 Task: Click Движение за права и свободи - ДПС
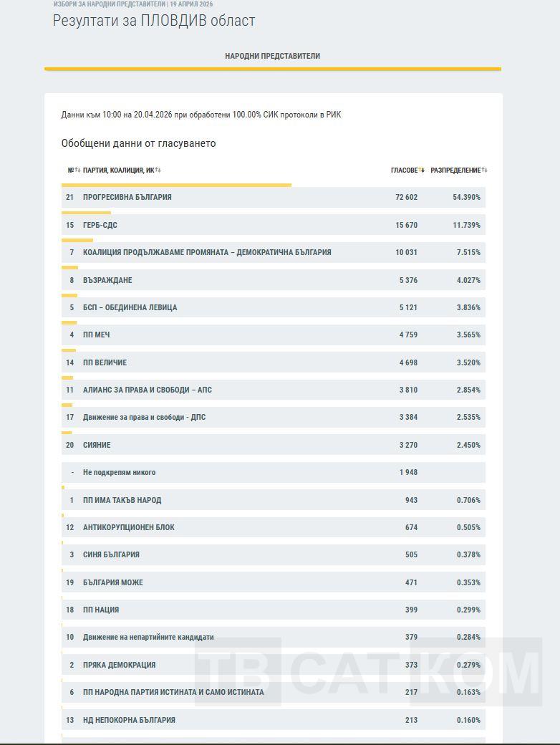coord(144,417)
